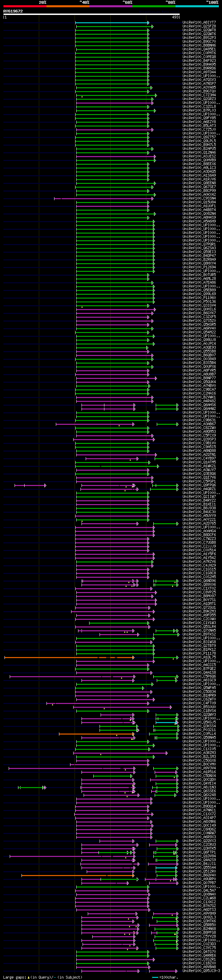Open hit UniRef100_B9S2P3

[x=199, y=38]
